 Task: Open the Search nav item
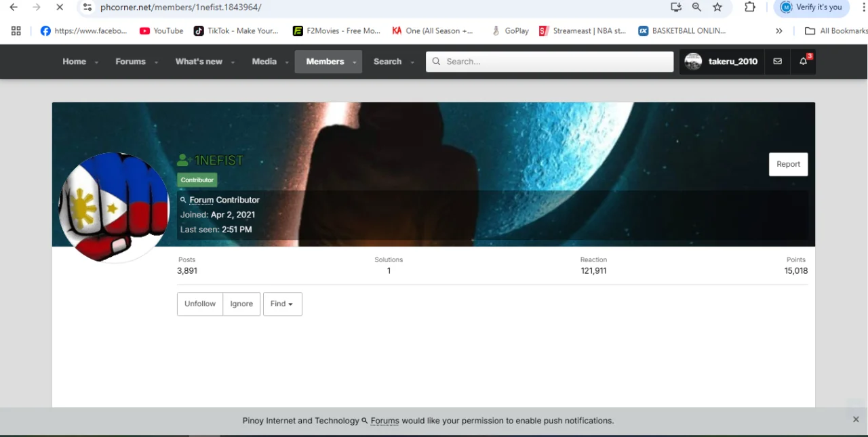pos(387,62)
